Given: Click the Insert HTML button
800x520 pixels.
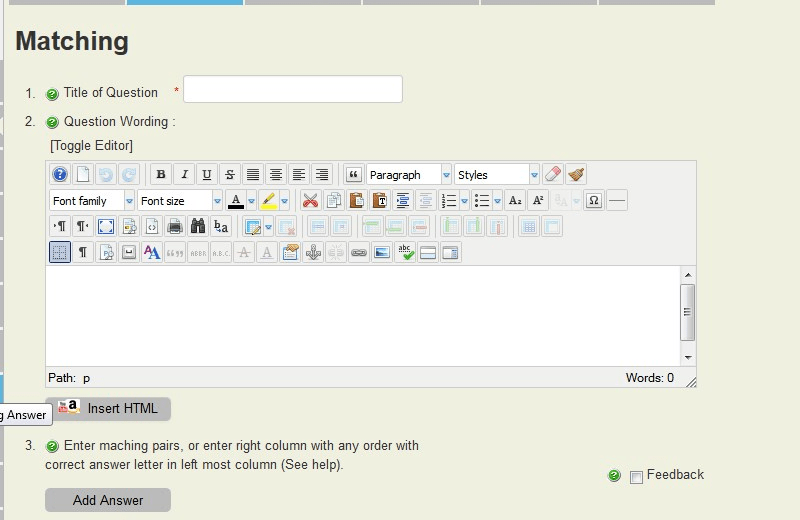Looking at the screenshot, I should point(108,409).
